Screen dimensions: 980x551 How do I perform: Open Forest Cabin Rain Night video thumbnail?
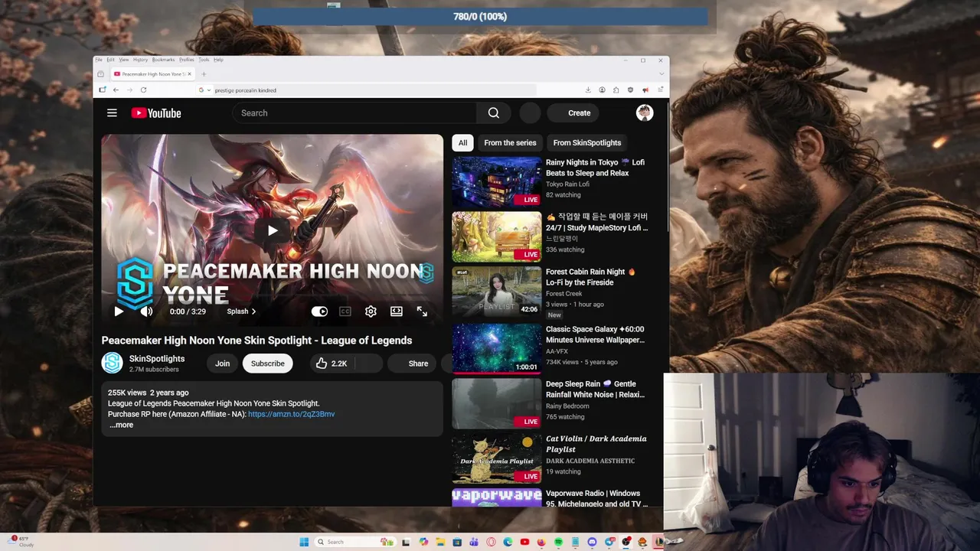click(496, 292)
